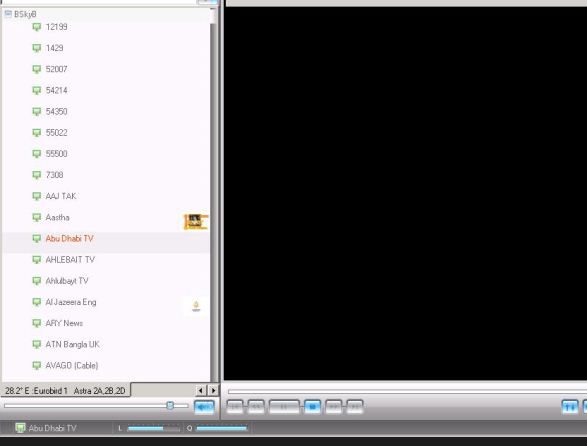Click the right tab scroll arrow
Screen dimensions: 587x446
pos(213,391)
